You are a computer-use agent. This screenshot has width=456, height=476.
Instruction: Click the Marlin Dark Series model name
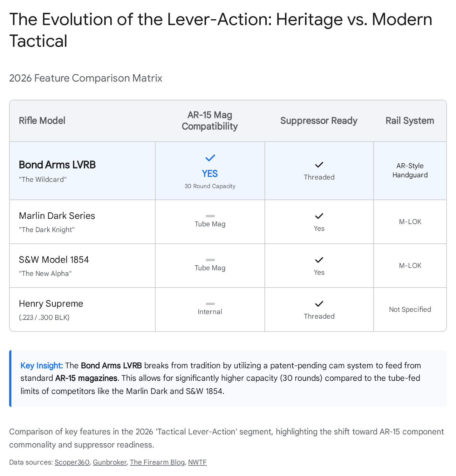point(57,216)
